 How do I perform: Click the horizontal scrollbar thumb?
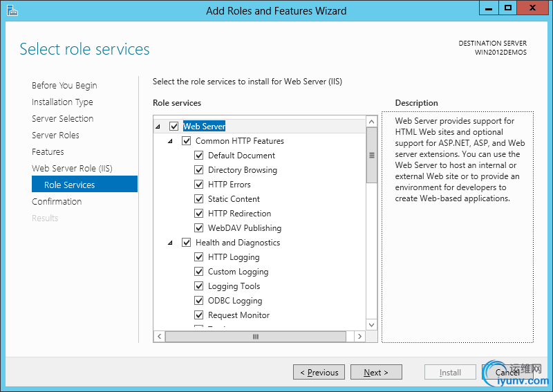click(256, 336)
